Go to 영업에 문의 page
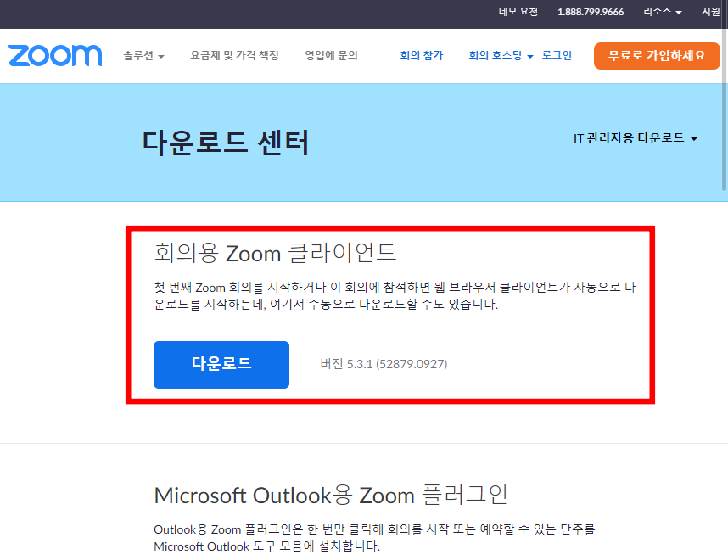728x560 pixels. click(x=331, y=56)
